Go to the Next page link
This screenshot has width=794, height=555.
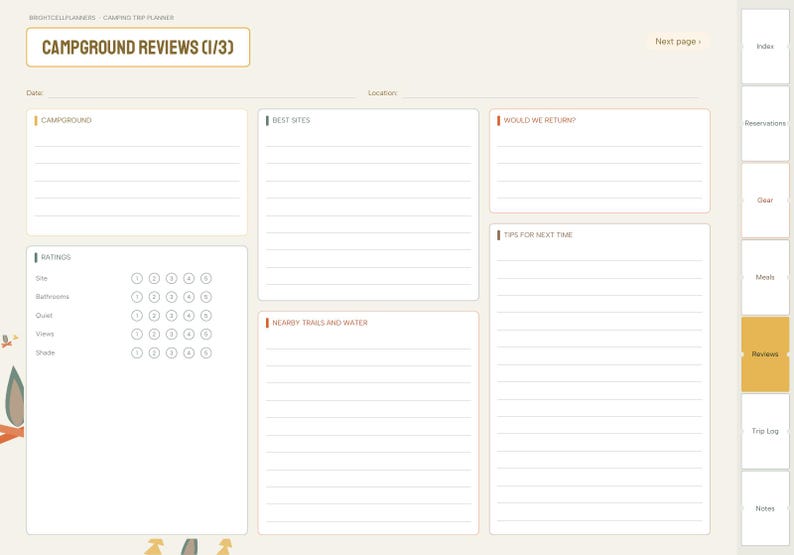click(x=678, y=42)
